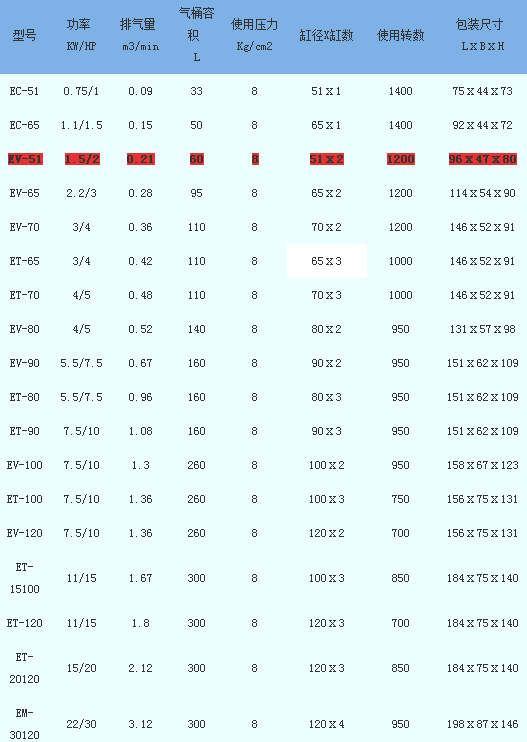The width and height of the screenshot is (527, 742).
Task: Click the 22/30 power value
Action: 81,724
